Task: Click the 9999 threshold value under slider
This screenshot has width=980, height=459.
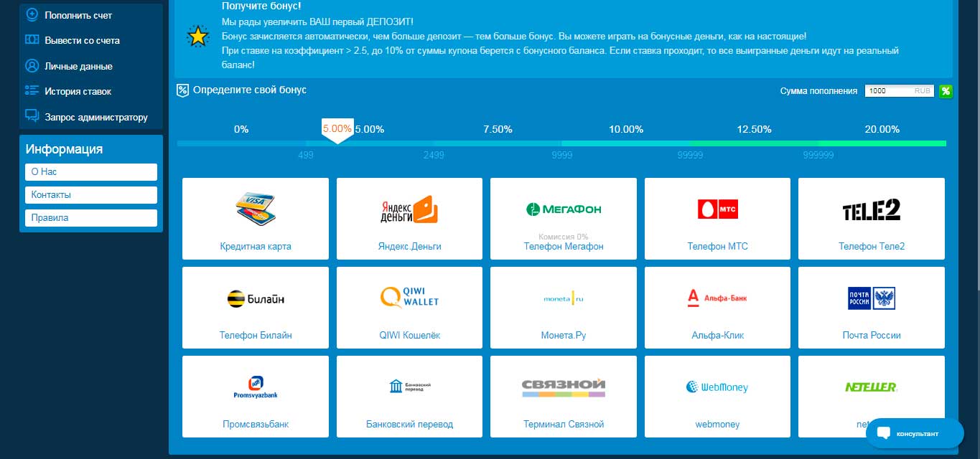Action: pyautogui.click(x=561, y=155)
